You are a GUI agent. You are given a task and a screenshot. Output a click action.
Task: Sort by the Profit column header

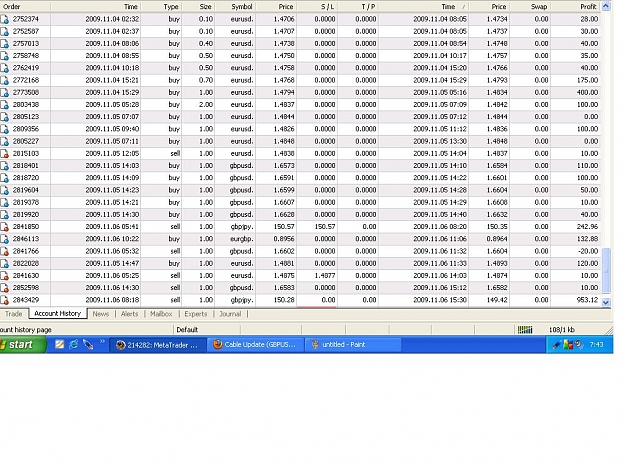575,6
